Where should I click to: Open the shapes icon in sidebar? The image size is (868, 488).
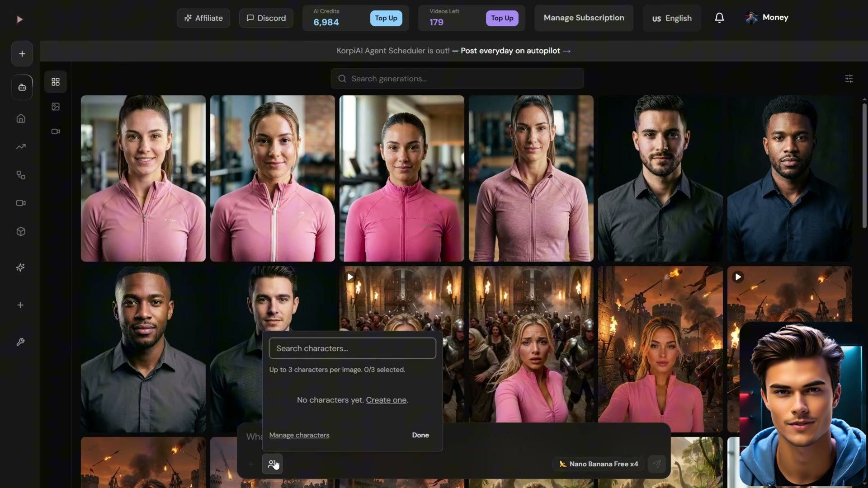(x=21, y=175)
